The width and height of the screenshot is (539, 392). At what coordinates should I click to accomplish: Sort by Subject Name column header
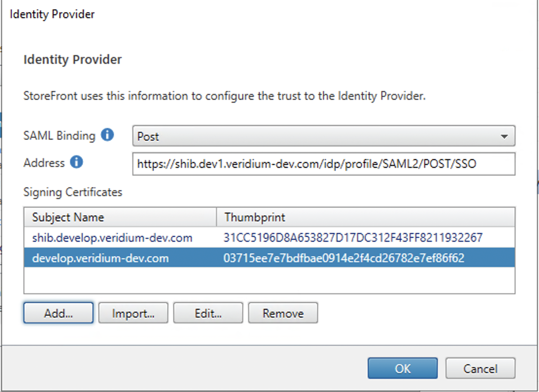click(x=68, y=217)
